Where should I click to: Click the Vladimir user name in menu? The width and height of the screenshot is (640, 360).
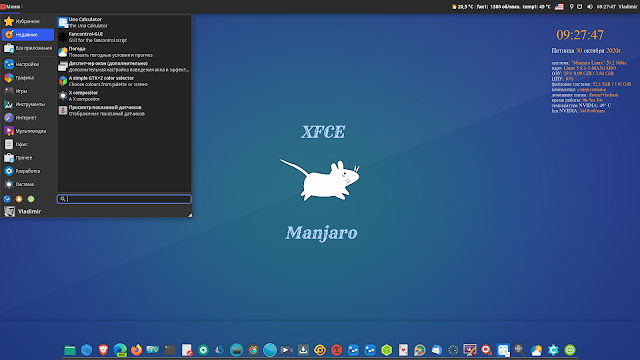point(29,211)
